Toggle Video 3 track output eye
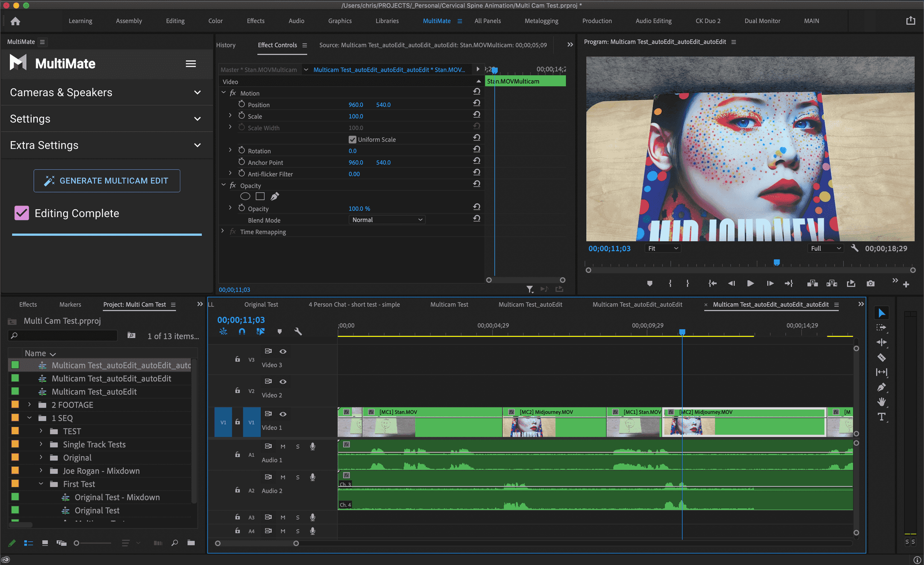 (x=283, y=351)
